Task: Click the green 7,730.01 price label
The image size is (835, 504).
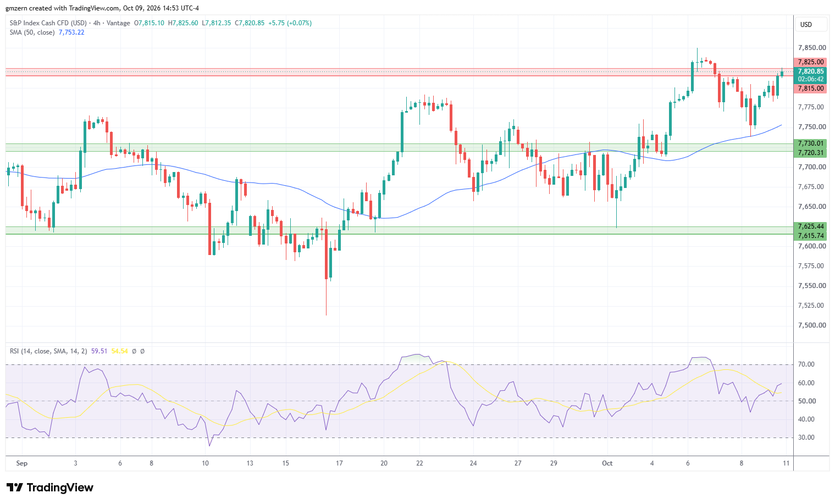Action: point(810,143)
